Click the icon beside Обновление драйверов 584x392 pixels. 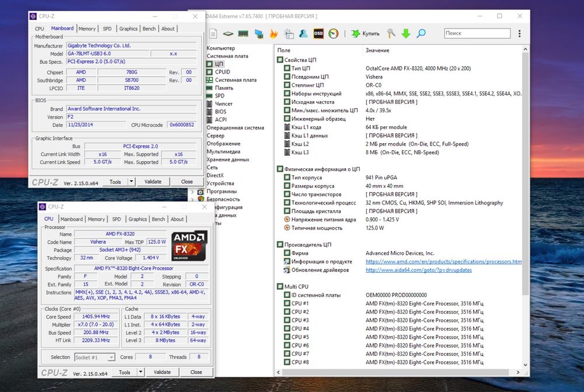coord(287,270)
